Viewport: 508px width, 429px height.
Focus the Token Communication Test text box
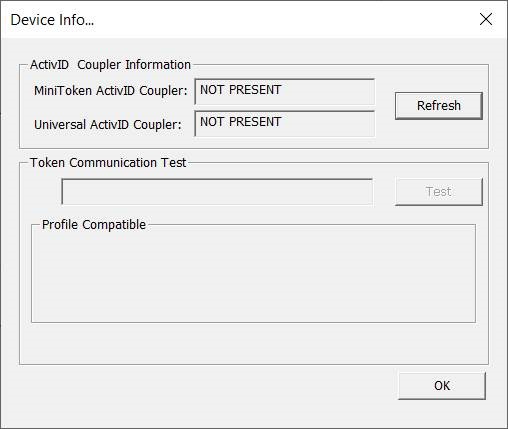click(x=217, y=192)
